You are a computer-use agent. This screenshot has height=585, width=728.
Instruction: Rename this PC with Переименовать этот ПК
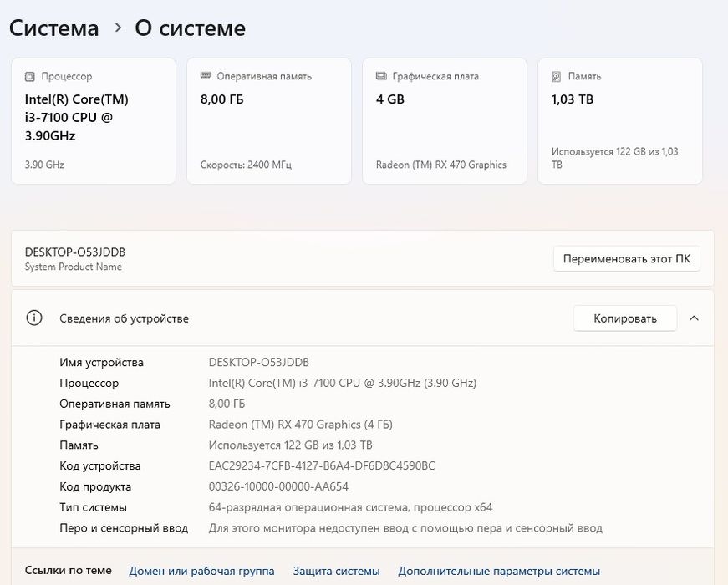627,258
